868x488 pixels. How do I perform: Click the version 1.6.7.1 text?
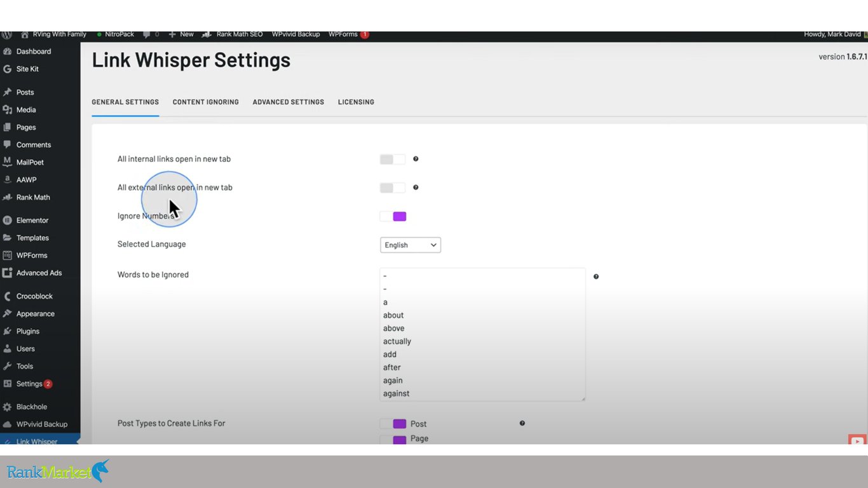click(x=843, y=57)
